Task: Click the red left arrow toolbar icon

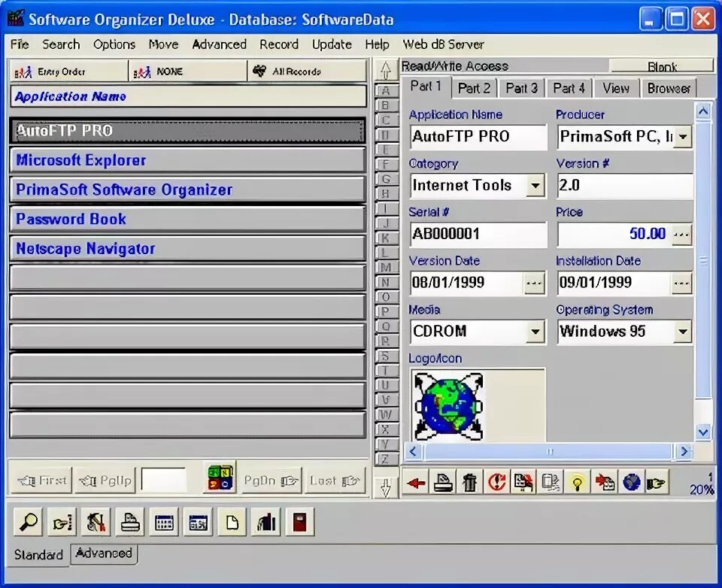Action: click(x=416, y=483)
